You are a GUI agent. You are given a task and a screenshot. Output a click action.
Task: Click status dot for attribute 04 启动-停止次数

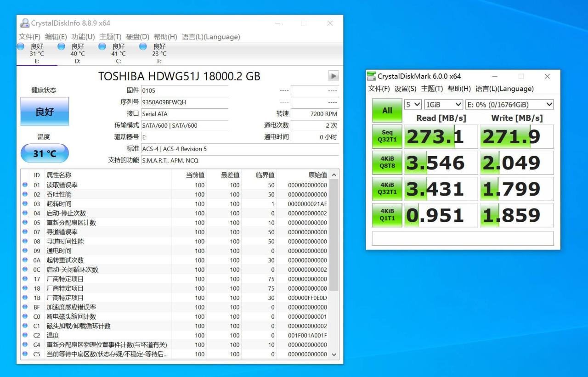(25, 213)
